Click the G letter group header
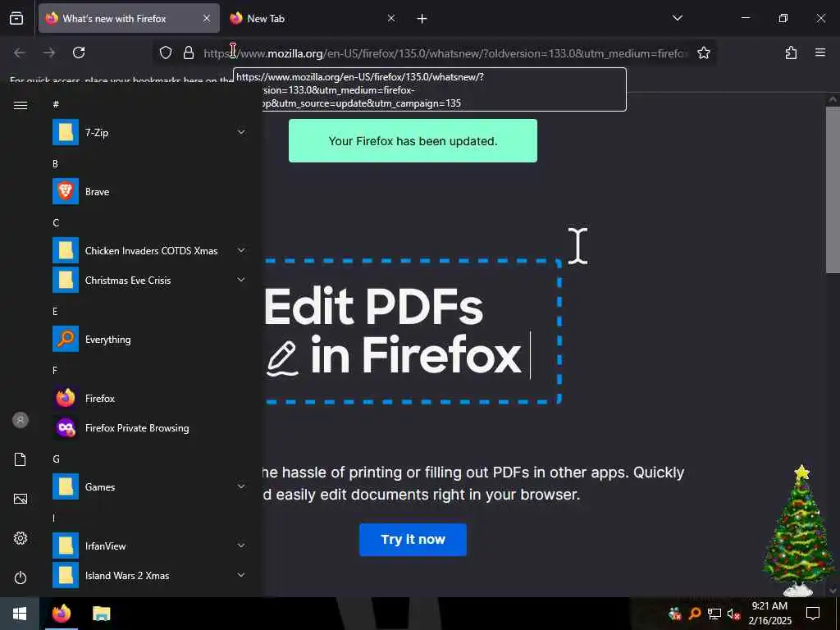840x630 pixels. tap(56, 459)
